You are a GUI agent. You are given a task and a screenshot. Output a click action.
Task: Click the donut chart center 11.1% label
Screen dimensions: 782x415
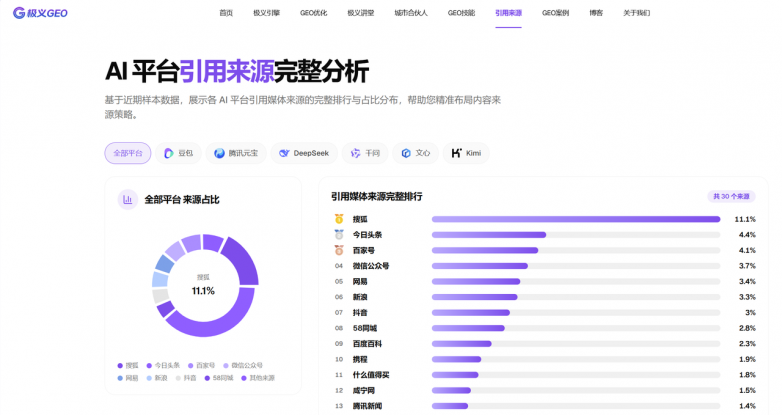pyautogui.click(x=203, y=291)
